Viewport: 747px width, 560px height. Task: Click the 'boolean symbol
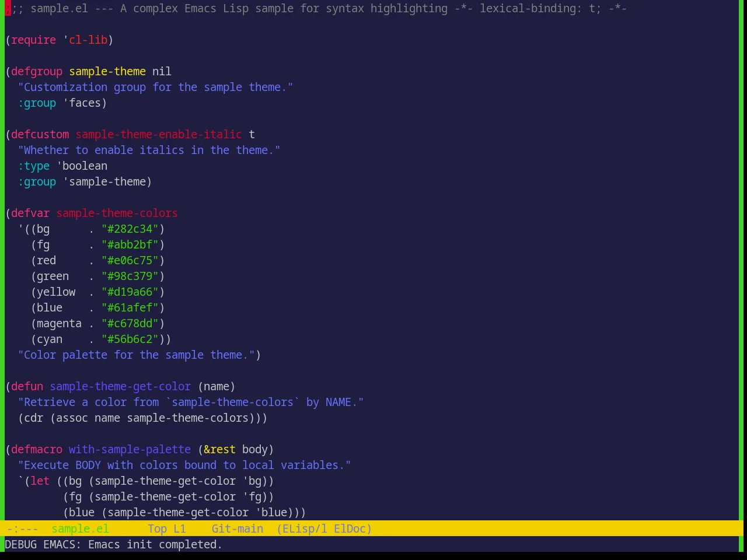pos(82,166)
